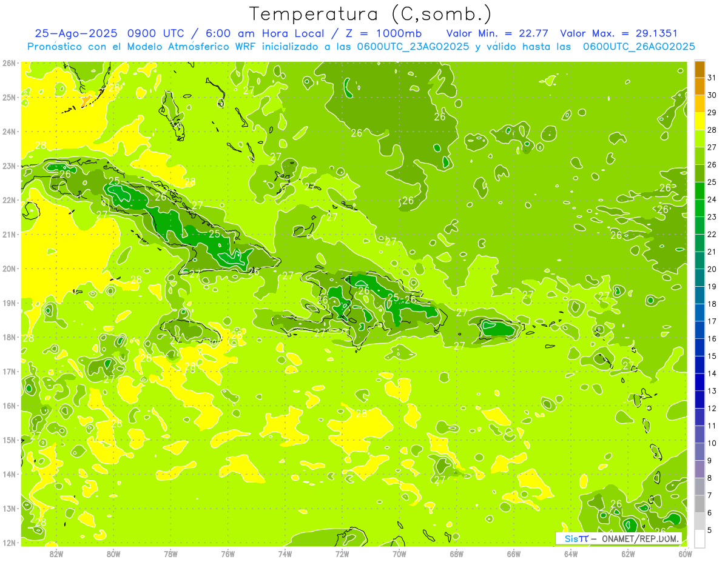Click the teal colorbar swatch between 19 and 20

point(699,278)
